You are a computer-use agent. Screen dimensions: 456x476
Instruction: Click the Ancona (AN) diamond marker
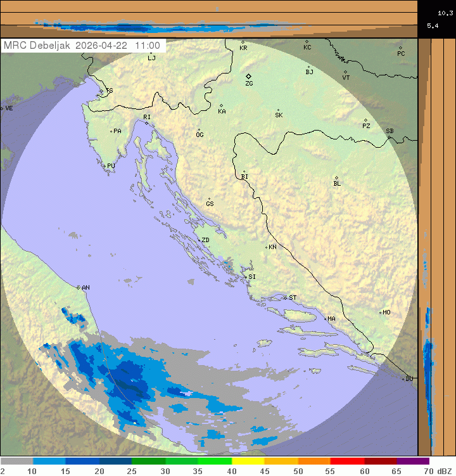[x=79, y=287]
